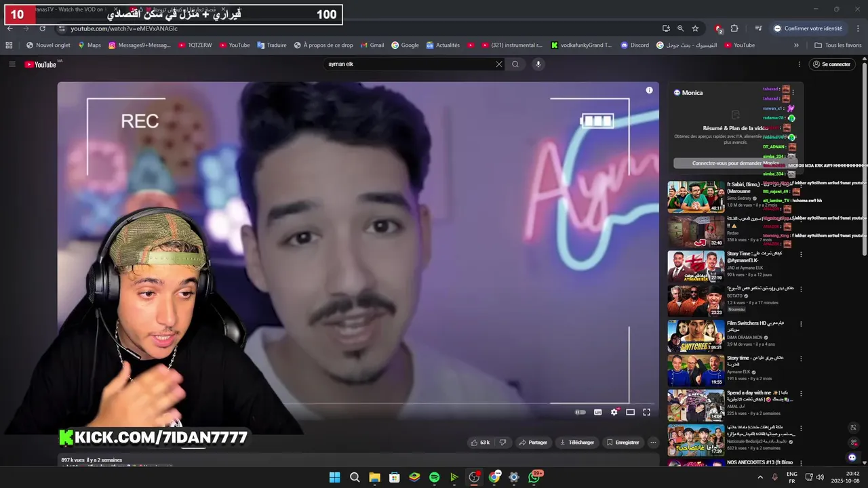868x488 pixels.
Task: Open Windows Start menu
Action: coord(334,477)
